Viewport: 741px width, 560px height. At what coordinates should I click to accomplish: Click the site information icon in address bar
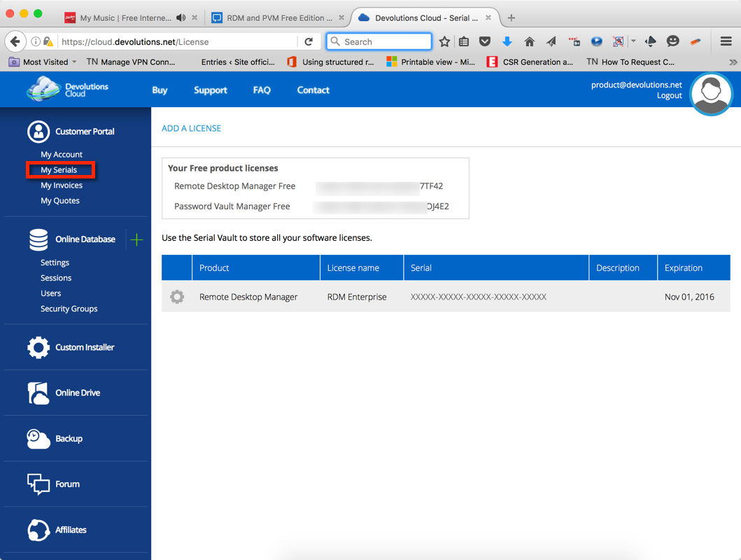pos(36,41)
